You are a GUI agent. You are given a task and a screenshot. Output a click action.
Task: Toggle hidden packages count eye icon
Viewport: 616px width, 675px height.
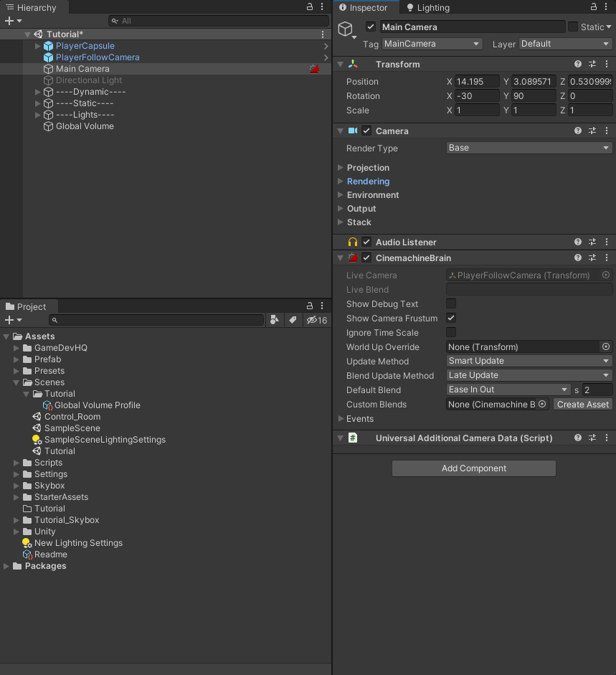313,320
